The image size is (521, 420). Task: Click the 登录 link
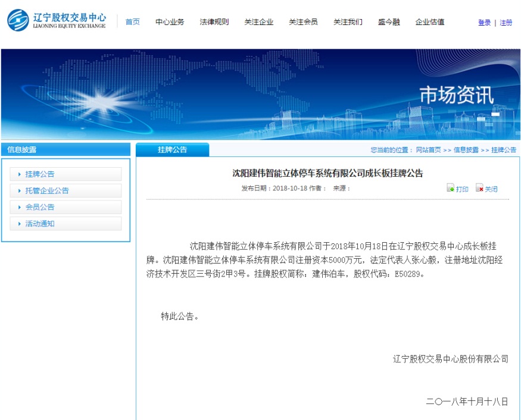tap(485, 23)
